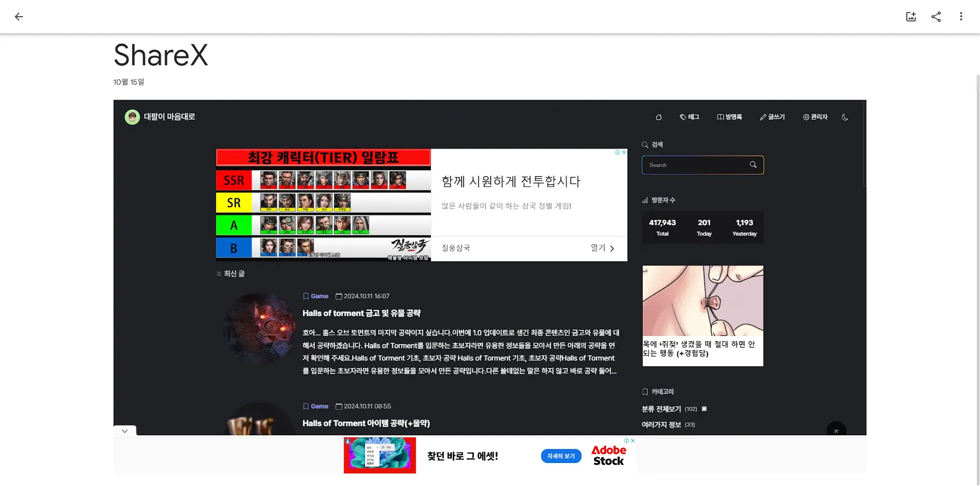Open the three-dot overflow menu

click(x=961, y=16)
